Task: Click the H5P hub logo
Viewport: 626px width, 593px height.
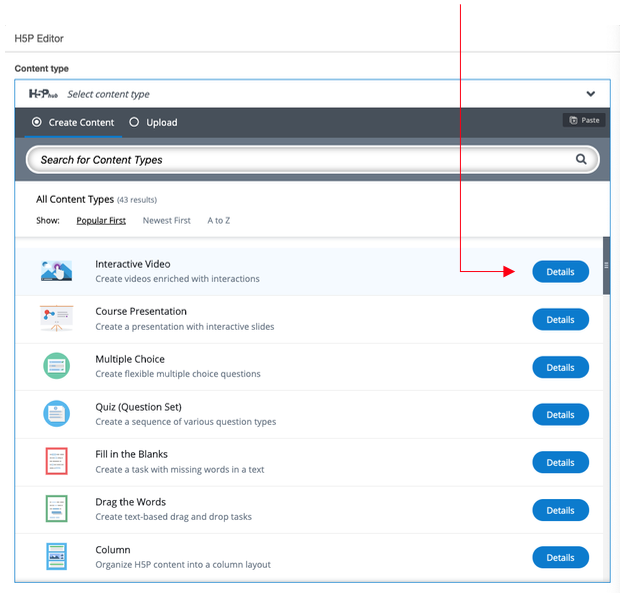Action: click(x=43, y=94)
